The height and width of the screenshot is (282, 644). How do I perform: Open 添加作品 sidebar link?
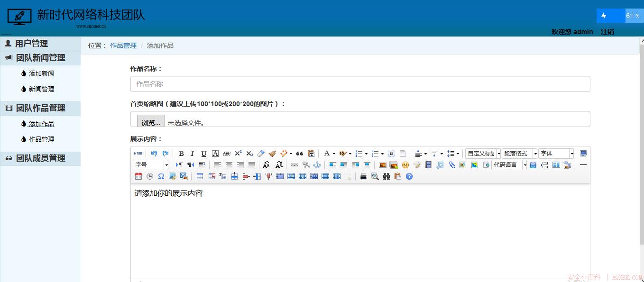click(x=42, y=124)
